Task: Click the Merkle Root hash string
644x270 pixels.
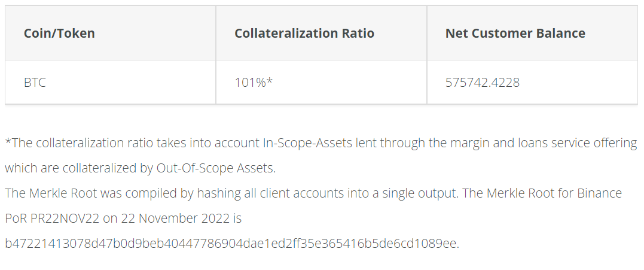Action: click(231, 244)
